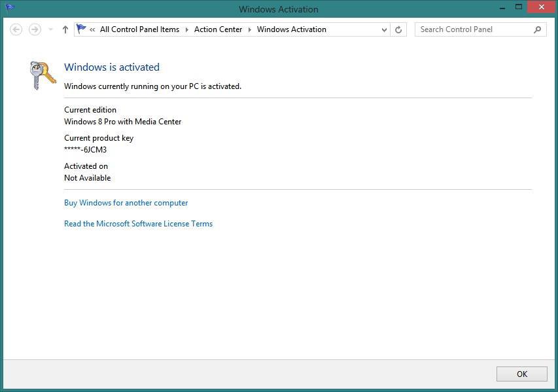Screen dimensions: 558x392
Task: Open Buy Windows for another computer link
Action: click(x=126, y=203)
